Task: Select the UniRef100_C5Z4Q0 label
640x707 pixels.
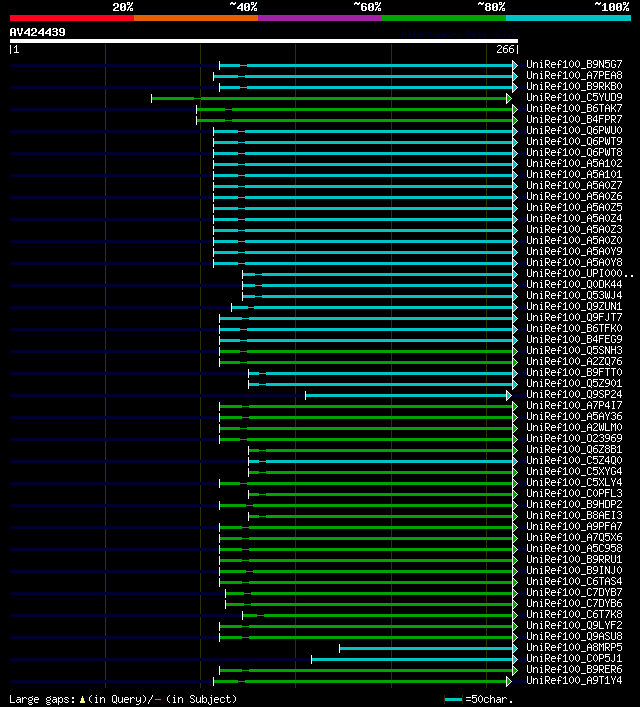Action: point(574,460)
